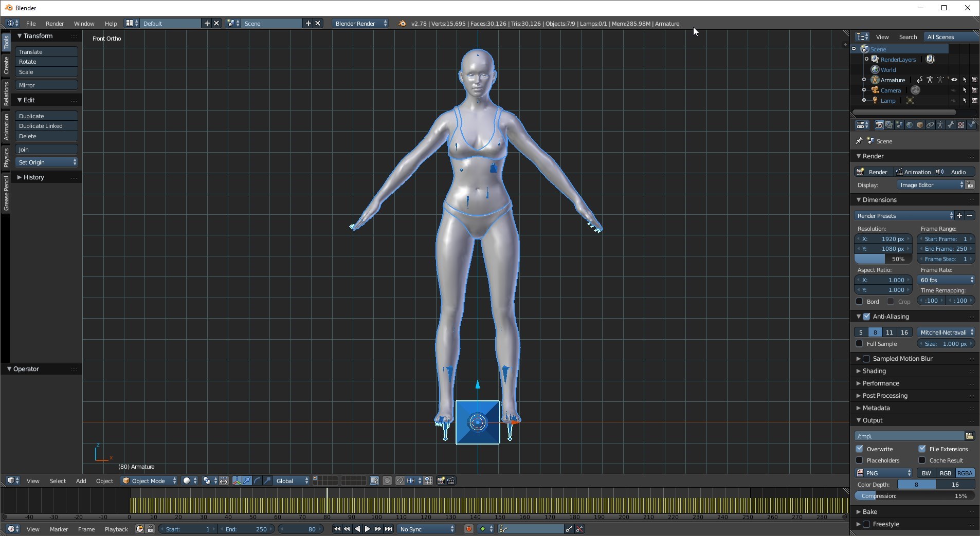Open the Texture properties checker tab
980x536 pixels.
(x=961, y=125)
